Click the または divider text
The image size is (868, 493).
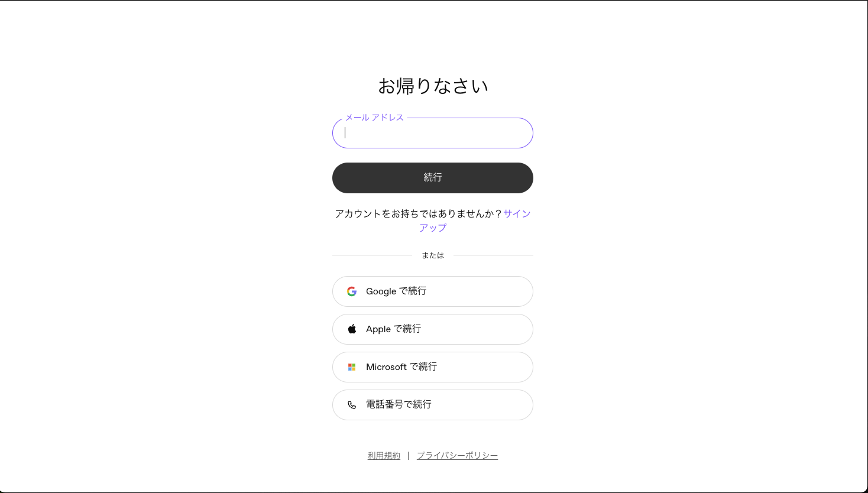point(432,255)
